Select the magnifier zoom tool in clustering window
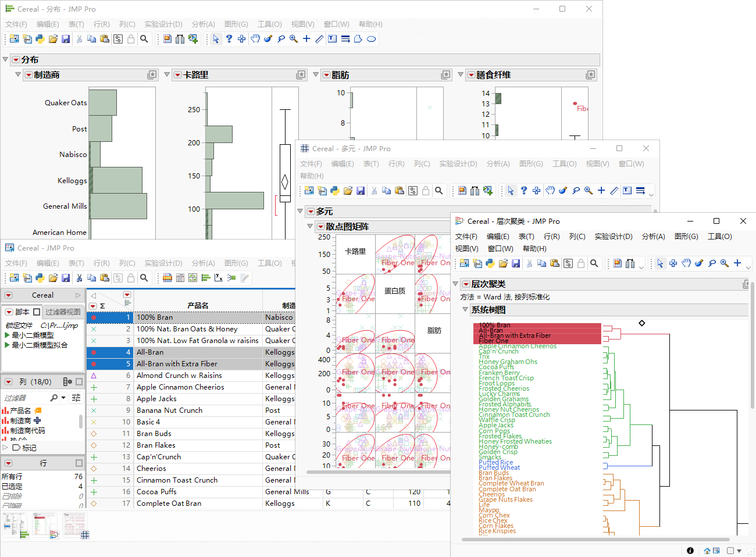Image resolution: width=756 pixels, height=557 pixels. pyautogui.click(x=725, y=263)
